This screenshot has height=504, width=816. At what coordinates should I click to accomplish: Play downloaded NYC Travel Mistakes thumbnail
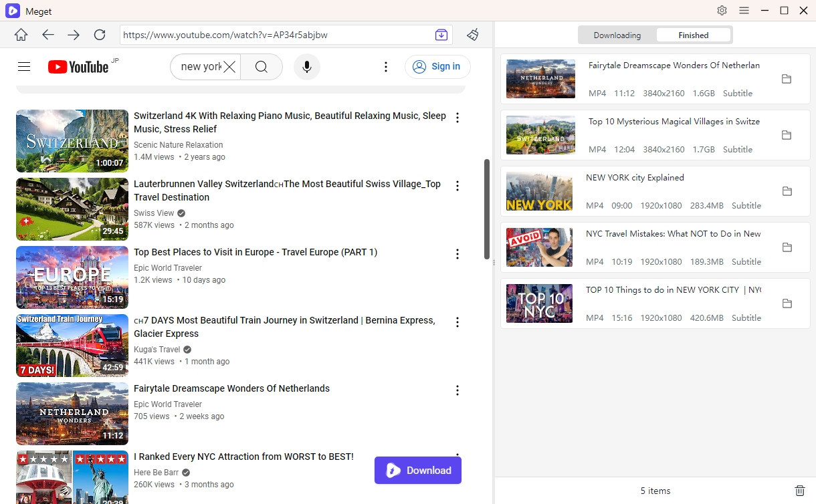540,247
